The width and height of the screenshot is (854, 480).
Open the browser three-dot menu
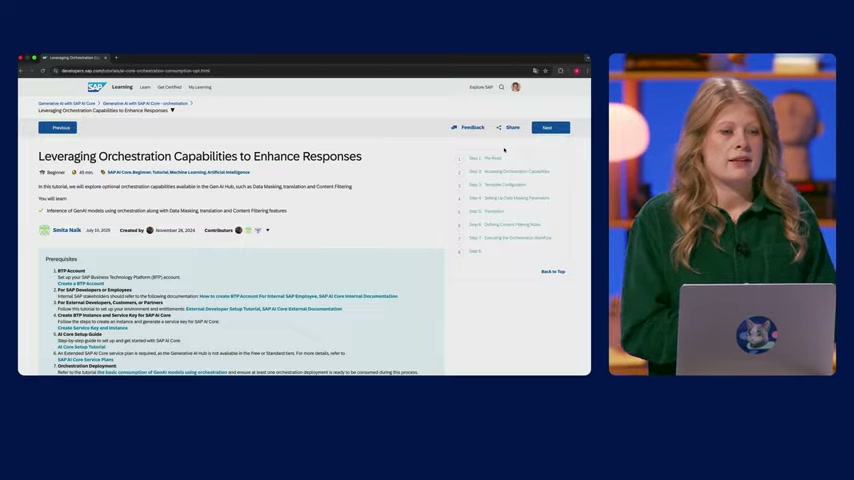point(587,71)
